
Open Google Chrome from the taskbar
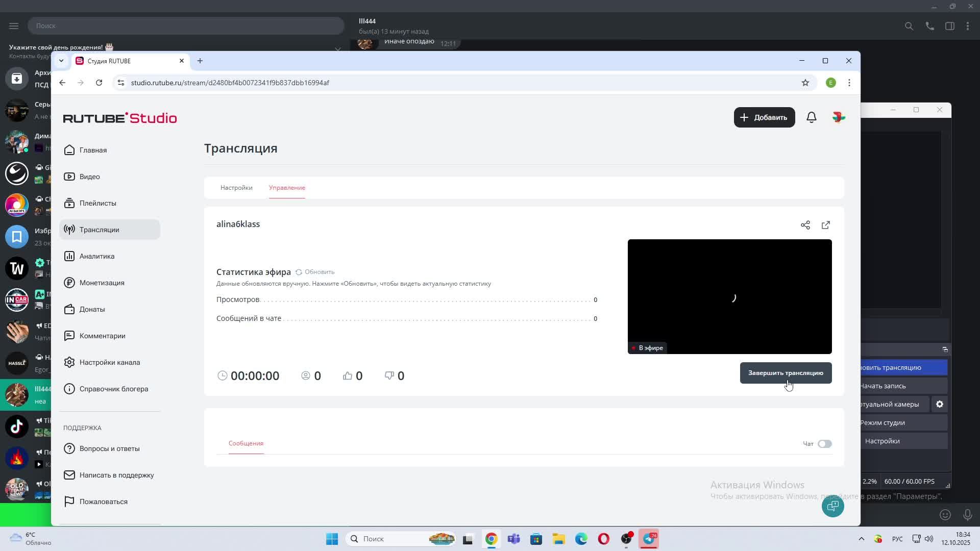tap(491, 539)
